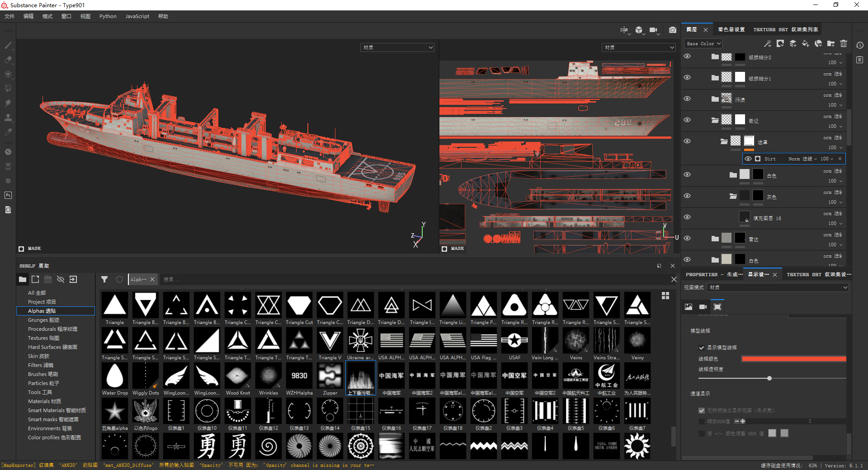Expand the 破损细分1 folder
Viewport: 868px width, 470px height.
click(x=715, y=78)
